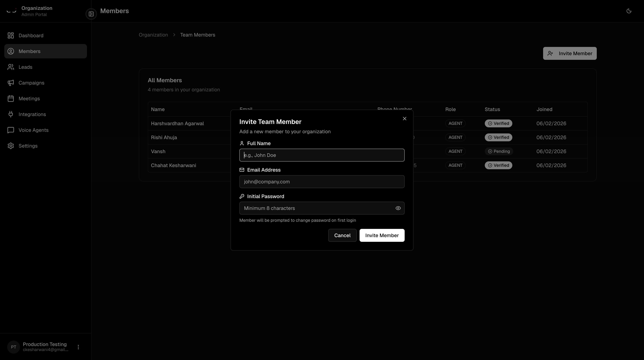The height and width of the screenshot is (360, 644).
Task: Click the Full Name input field
Action: (x=322, y=155)
